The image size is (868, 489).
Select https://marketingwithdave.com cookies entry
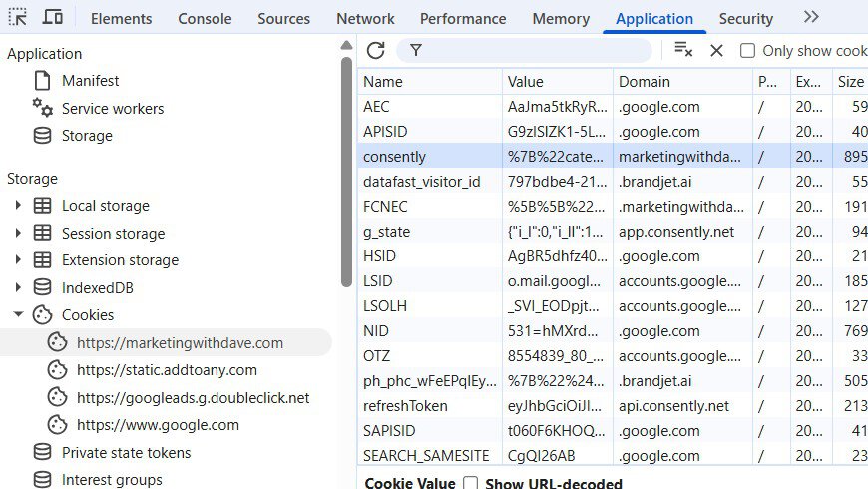[x=180, y=343]
